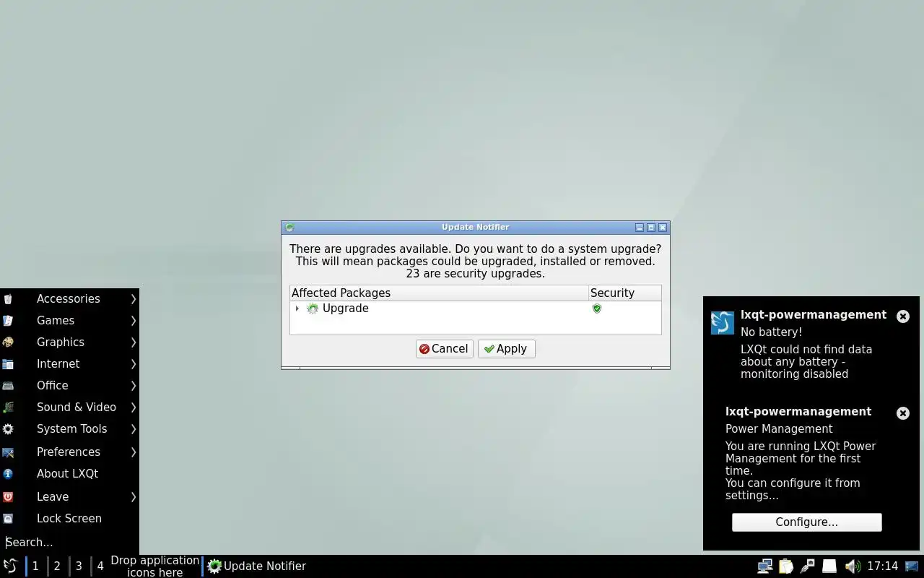Expand arrow next to Leave
The width and height of the screenshot is (924, 578).
134,496
